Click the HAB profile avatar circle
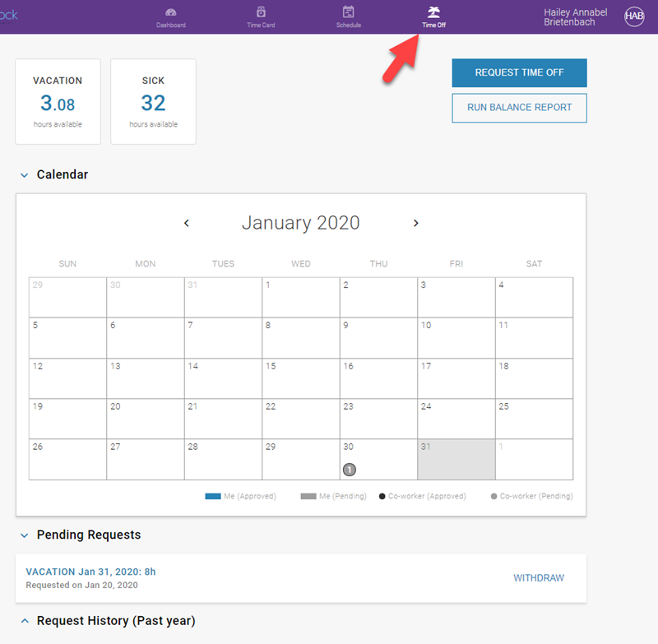This screenshot has width=658, height=644. pos(634,16)
